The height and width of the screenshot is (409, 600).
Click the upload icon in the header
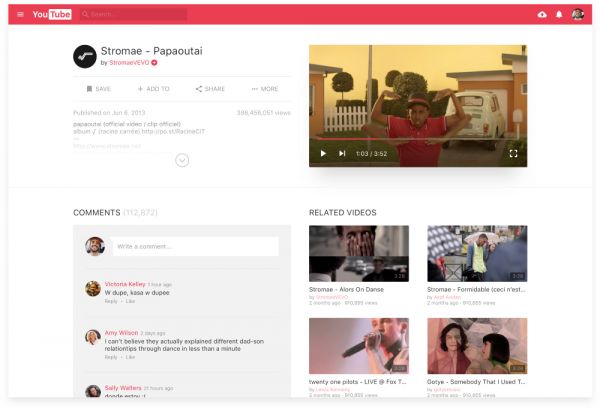click(x=542, y=14)
